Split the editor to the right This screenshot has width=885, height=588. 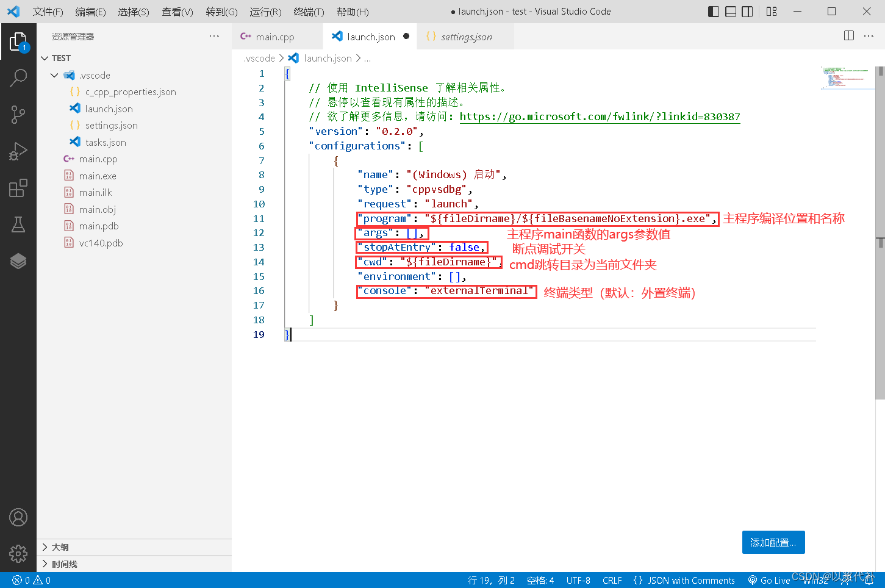[x=848, y=35]
